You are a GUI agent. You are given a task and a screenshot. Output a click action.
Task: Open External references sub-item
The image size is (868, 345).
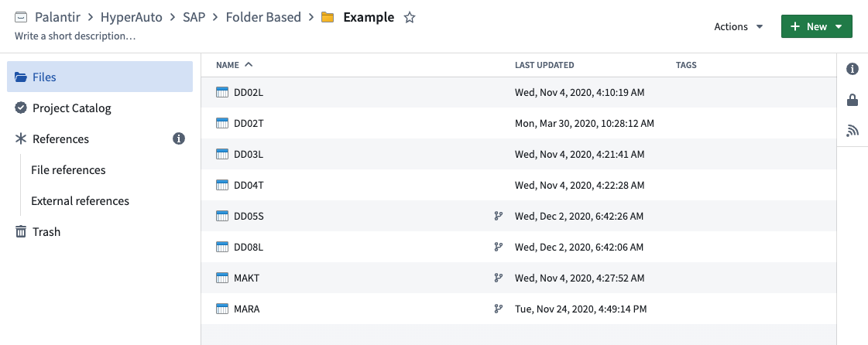click(x=81, y=200)
